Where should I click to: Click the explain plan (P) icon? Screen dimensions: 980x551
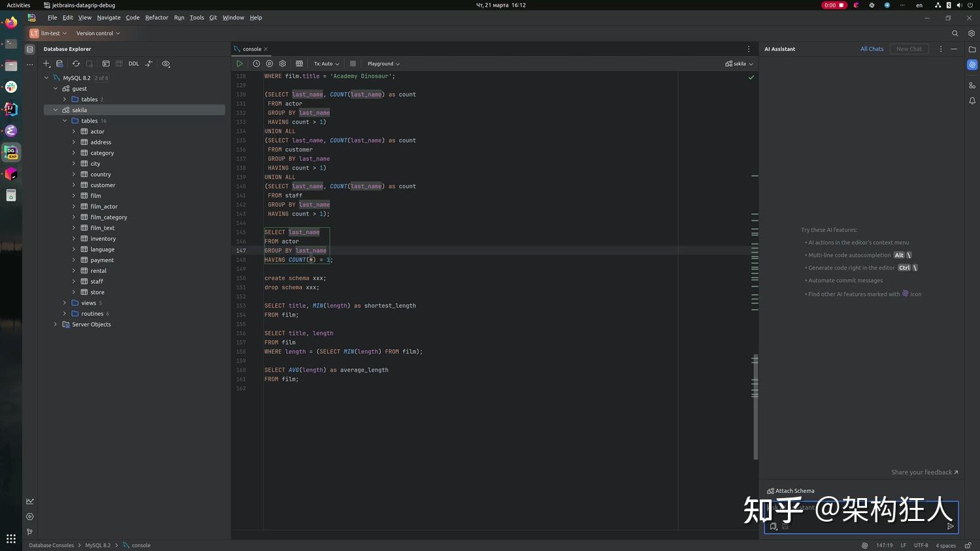(269, 63)
